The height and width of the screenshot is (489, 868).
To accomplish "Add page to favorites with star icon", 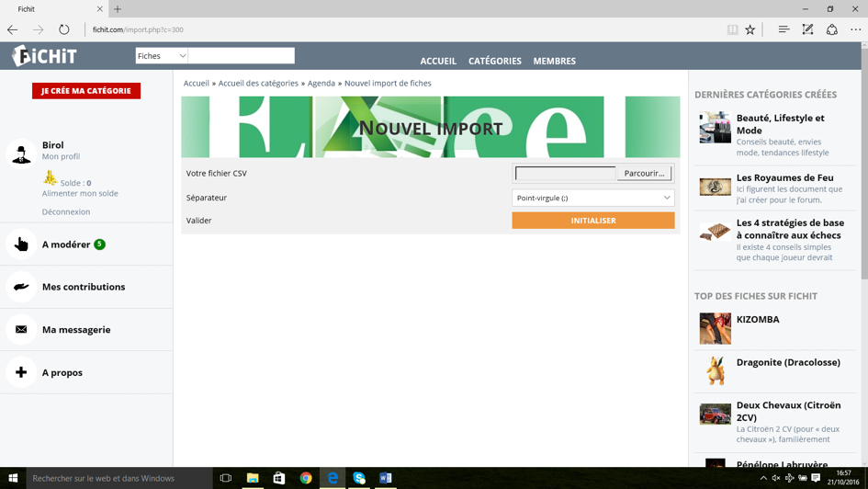I will (750, 29).
